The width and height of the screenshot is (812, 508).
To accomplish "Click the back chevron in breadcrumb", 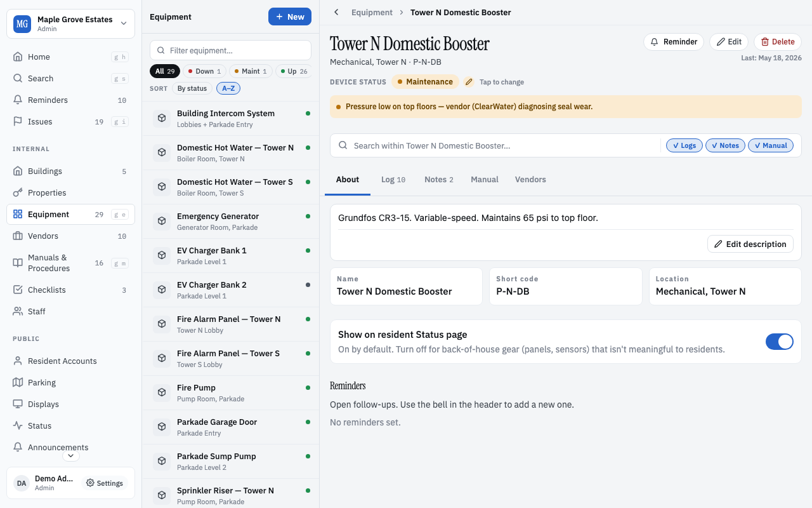I will click(336, 12).
